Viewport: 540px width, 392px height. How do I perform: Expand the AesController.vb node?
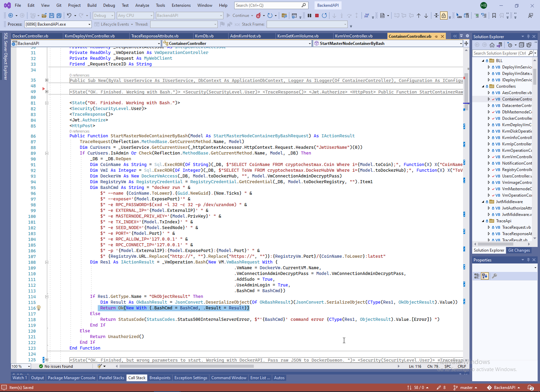coord(489,93)
